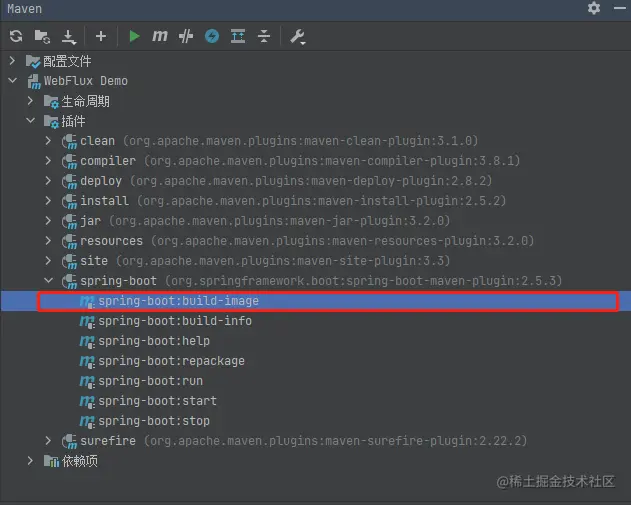Click the Expand All toolbar icon

(238, 36)
